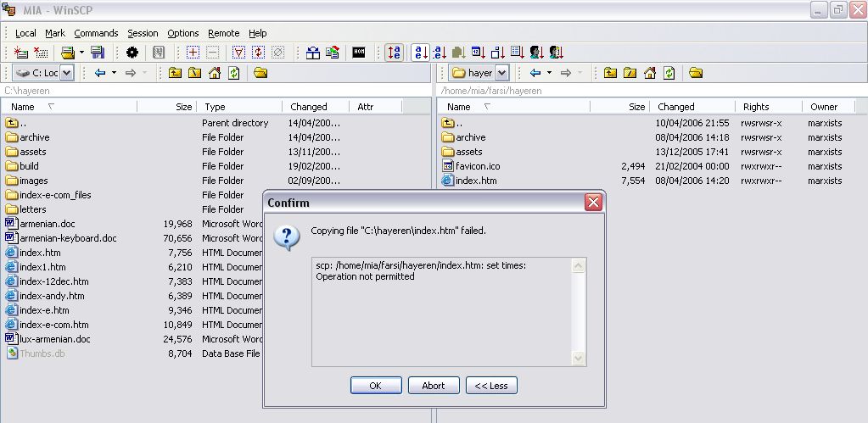Screen dimensions: 868x423
Task: Open the Session menu
Action: click(x=143, y=33)
